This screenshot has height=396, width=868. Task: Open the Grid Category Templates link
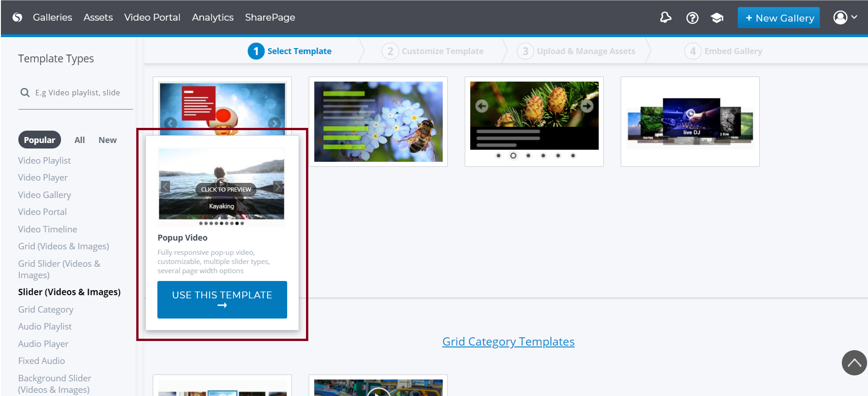[508, 341]
